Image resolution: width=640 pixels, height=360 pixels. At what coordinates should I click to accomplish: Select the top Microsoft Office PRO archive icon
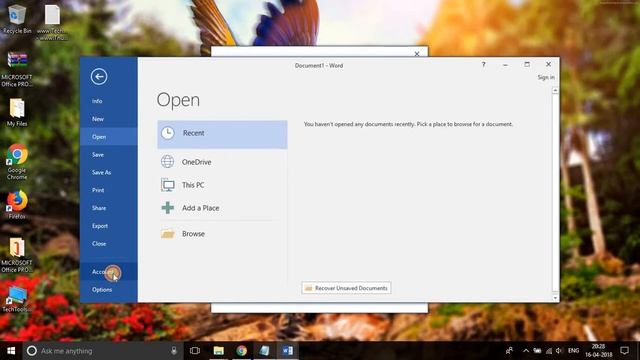17,69
